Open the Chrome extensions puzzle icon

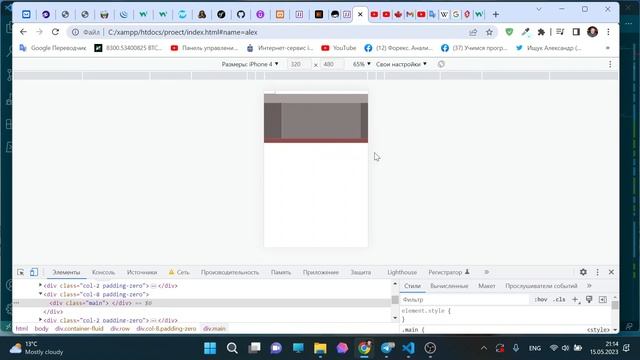coord(541,32)
